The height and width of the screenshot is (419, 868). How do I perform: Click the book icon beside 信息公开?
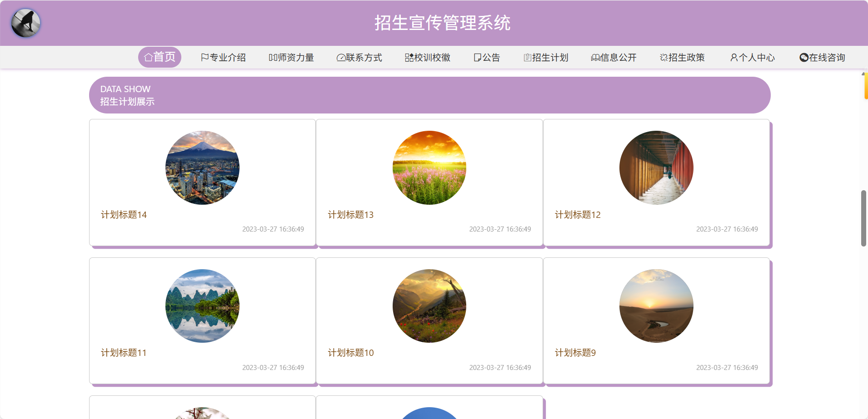[x=595, y=58]
